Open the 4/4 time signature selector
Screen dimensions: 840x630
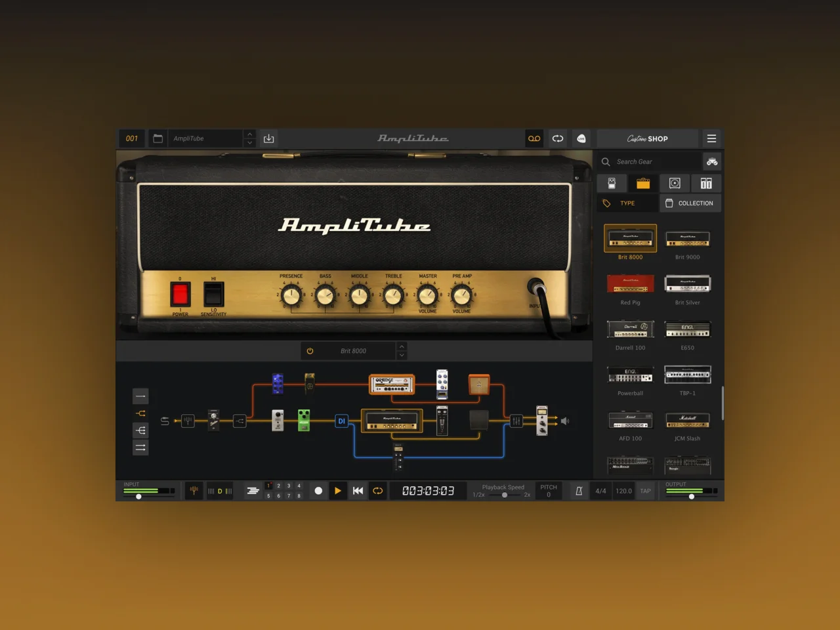click(x=600, y=491)
